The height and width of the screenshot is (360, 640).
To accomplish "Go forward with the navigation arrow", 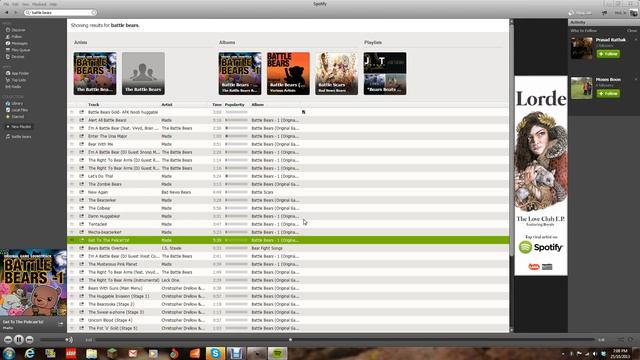I will 16,13.
